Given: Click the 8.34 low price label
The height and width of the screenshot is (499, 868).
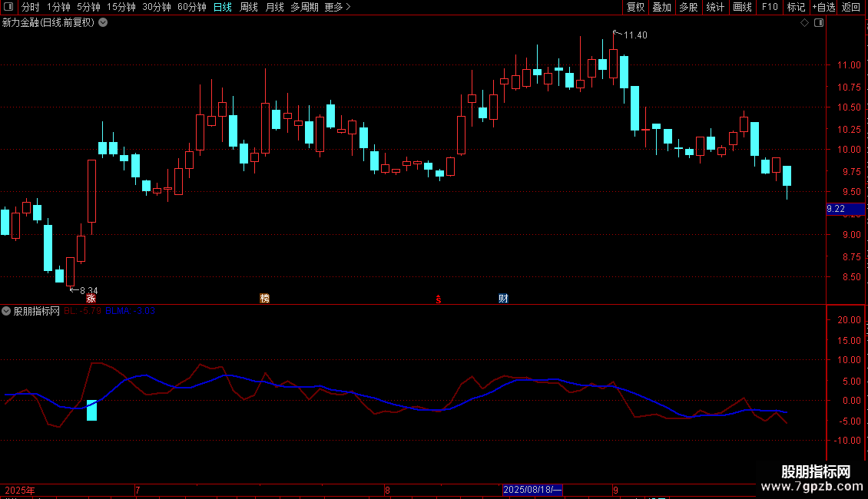Looking at the screenshot, I should (x=88, y=290).
